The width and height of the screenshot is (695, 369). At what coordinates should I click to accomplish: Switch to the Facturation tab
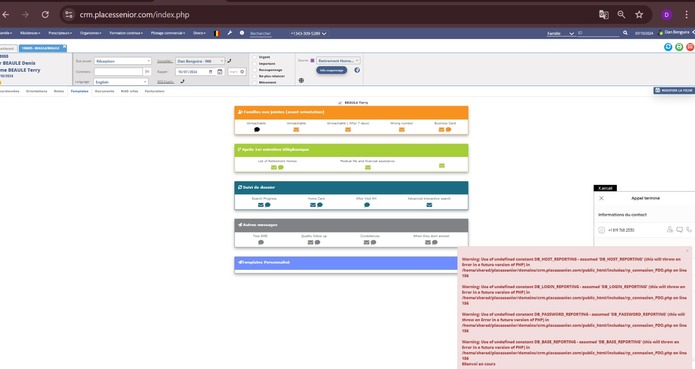[x=154, y=91]
